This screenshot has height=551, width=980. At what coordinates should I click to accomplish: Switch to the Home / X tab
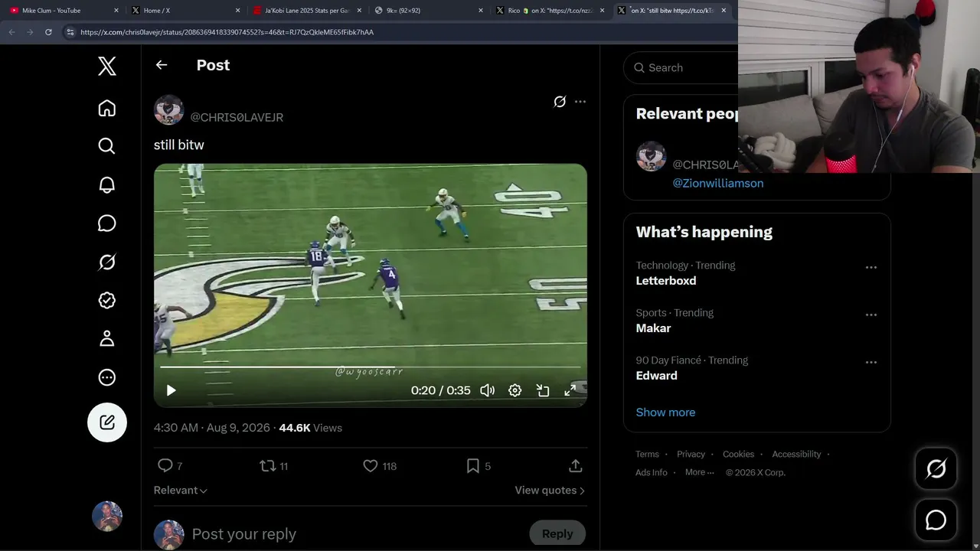[x=184, y=11]
